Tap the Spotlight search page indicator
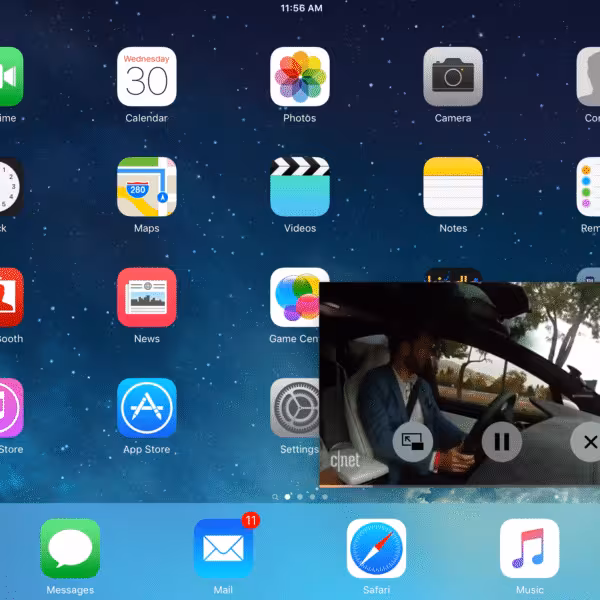The image size is (600, 600). 275,497
